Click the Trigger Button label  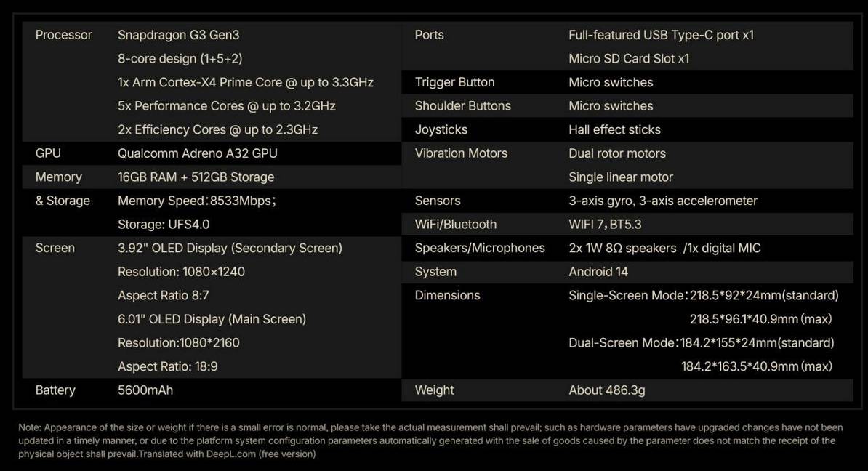454,82
